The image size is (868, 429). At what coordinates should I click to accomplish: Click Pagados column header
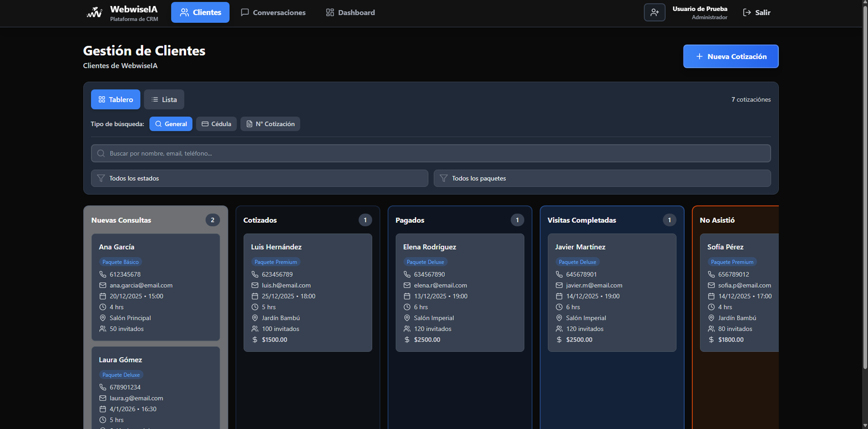point(410,220)
